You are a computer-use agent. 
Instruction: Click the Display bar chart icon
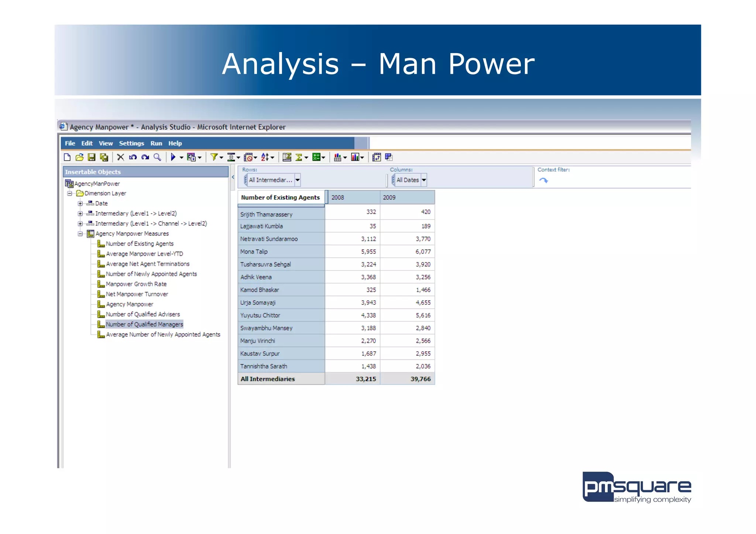pos(355,157)
